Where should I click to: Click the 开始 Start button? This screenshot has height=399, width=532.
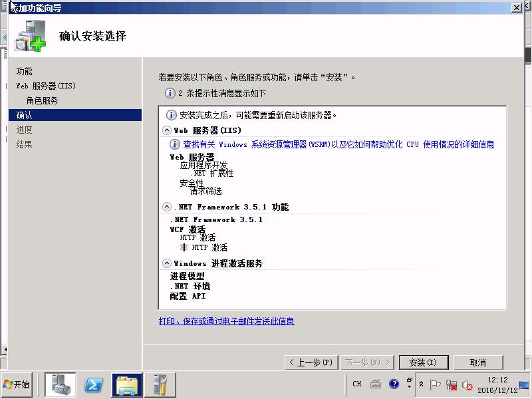click(x=17, y=384)
